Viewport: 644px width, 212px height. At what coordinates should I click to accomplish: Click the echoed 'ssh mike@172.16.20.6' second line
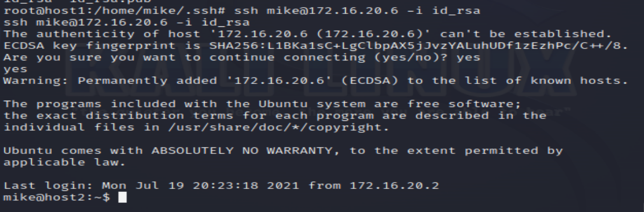85,22
